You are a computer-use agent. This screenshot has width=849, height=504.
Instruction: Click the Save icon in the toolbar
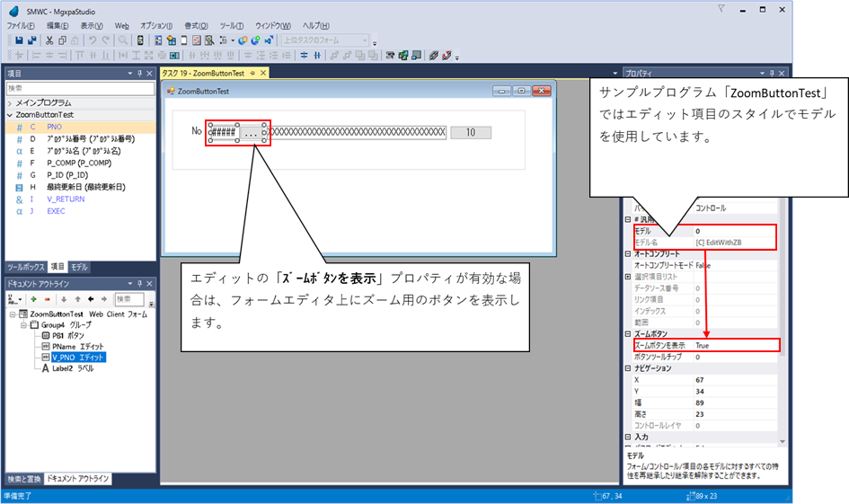click(20, 40)
